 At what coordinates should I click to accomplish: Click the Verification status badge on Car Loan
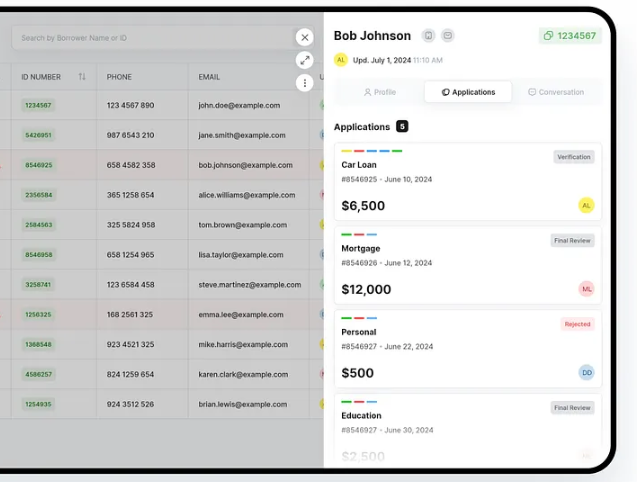(x=574, y=157)
